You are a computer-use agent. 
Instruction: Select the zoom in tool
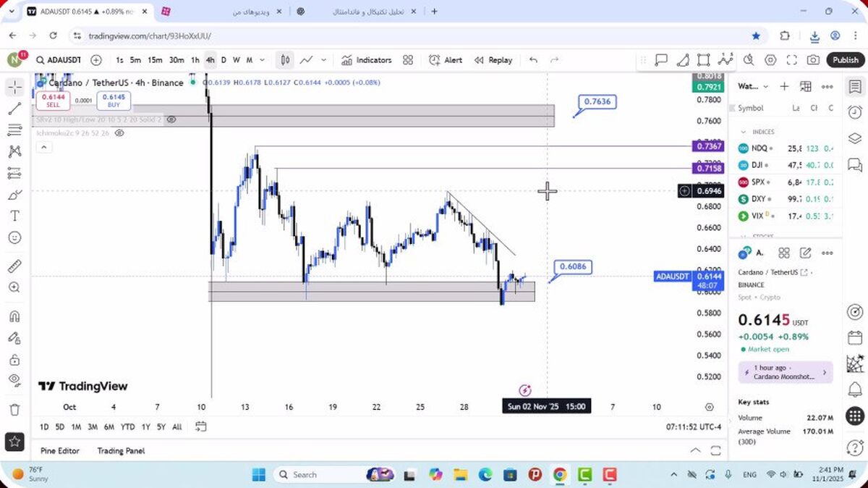(x=14, y=287)
